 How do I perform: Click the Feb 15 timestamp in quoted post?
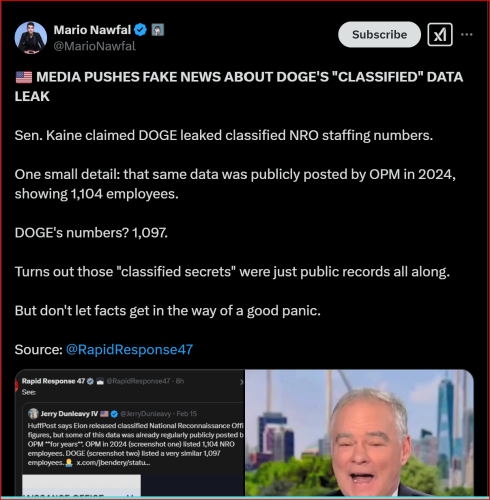coord(187,414)
